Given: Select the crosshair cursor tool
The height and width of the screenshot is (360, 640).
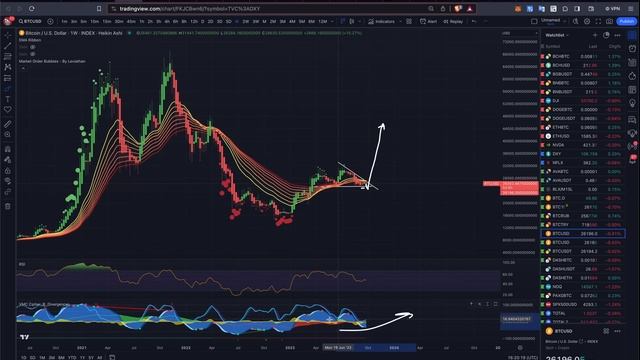Looking at the screenshot, I should coord(7,36).
